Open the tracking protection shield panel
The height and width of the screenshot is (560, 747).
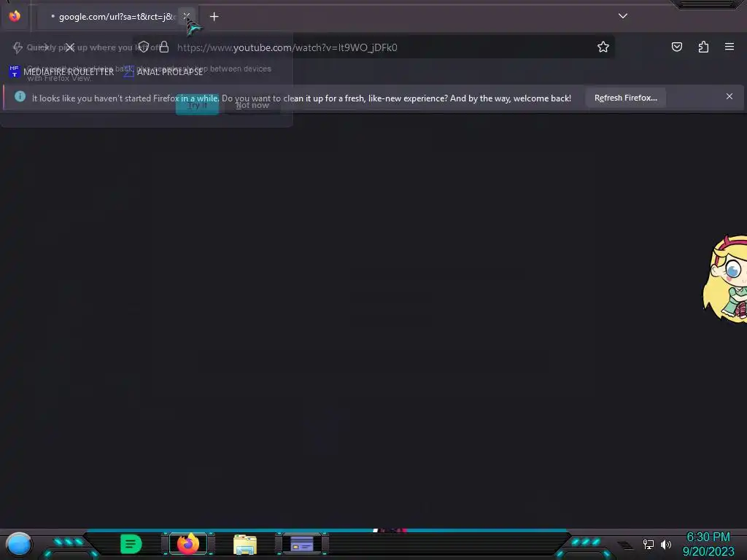click(144, 47)
